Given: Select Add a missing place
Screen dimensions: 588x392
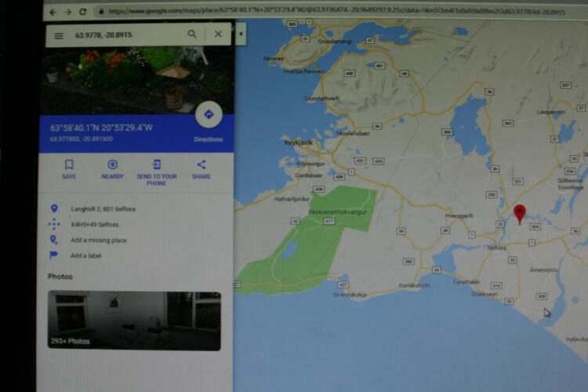Looking at the screenshot, I should [98, 241].
